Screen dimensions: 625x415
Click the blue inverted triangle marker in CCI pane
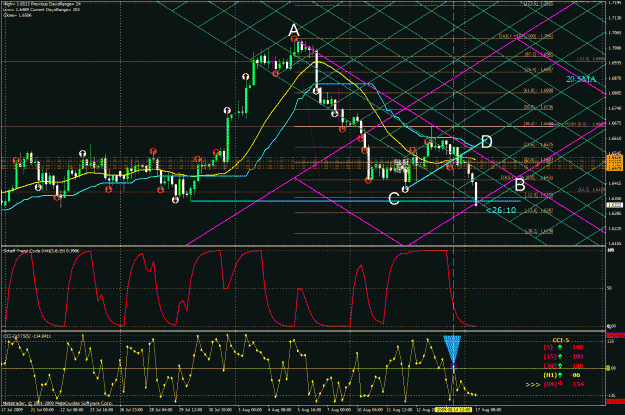tap(452, 350)
